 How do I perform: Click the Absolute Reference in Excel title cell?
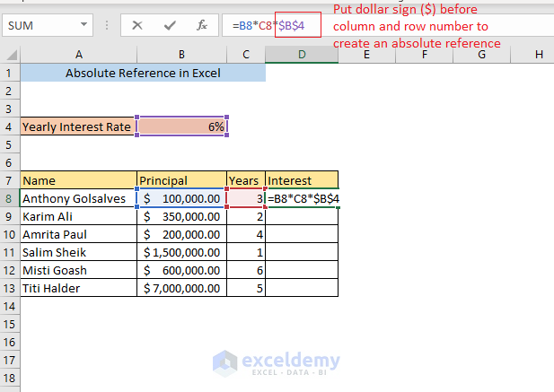point(143,73)
